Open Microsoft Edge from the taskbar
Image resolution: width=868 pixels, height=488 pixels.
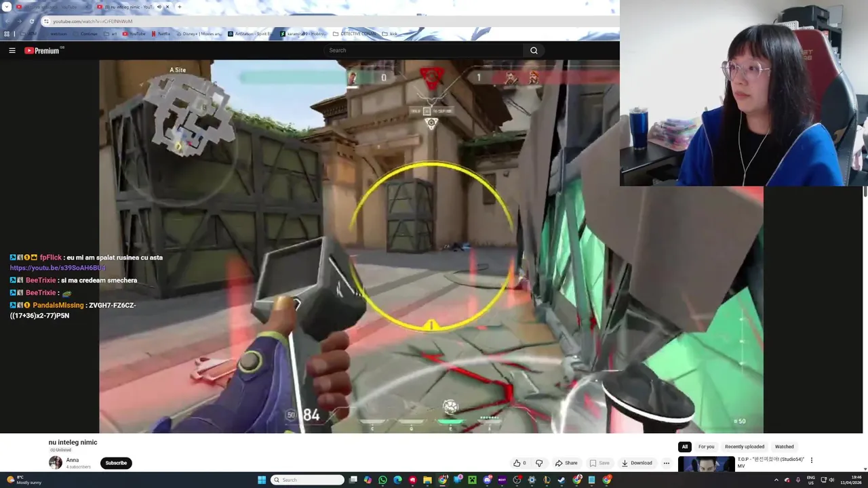397,480
